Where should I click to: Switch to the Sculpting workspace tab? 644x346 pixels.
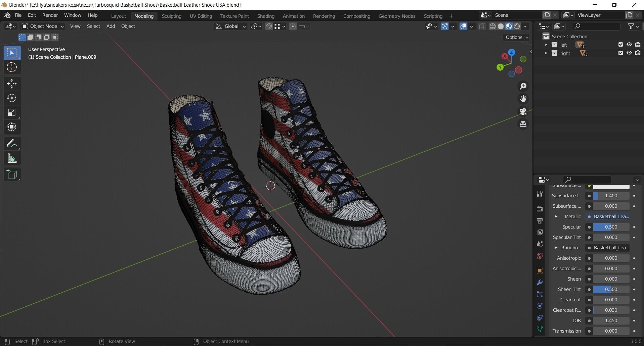171,16
